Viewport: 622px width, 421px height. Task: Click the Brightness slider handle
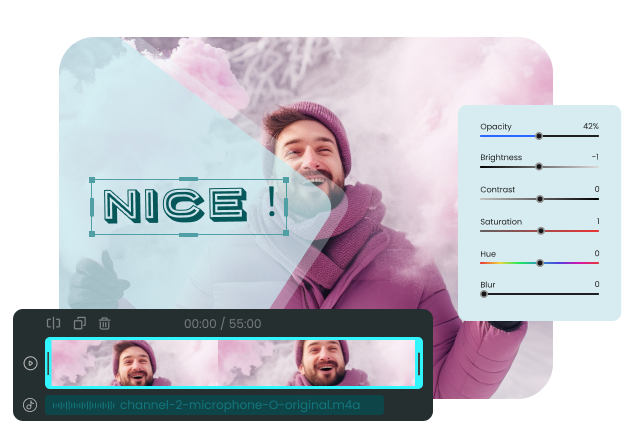[539, 167]
